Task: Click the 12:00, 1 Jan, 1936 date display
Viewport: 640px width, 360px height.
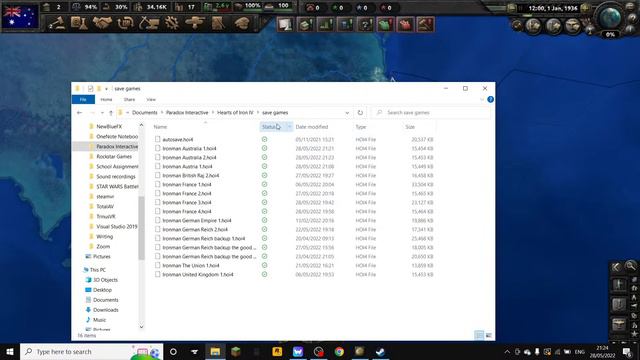Action: 553,8
